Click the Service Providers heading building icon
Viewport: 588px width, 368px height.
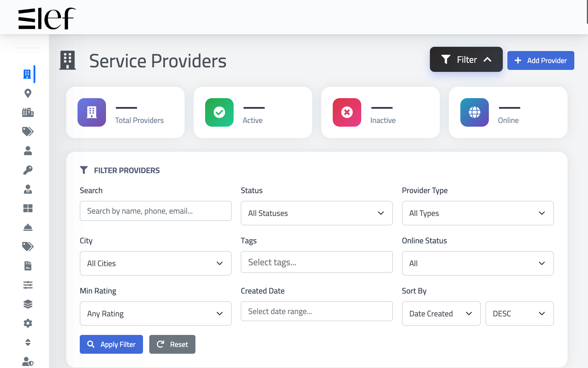tap(68, 60)
